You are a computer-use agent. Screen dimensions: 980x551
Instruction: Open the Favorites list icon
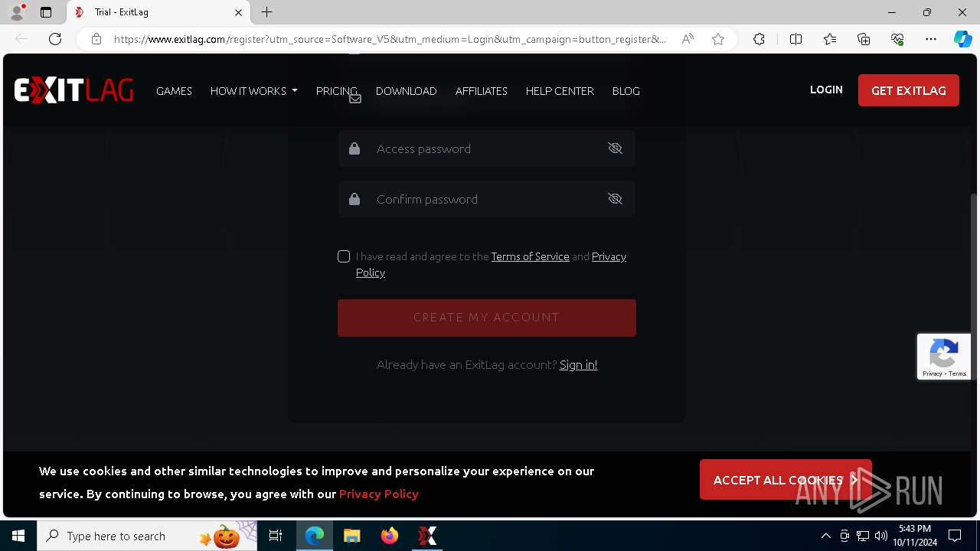[830, 39]
